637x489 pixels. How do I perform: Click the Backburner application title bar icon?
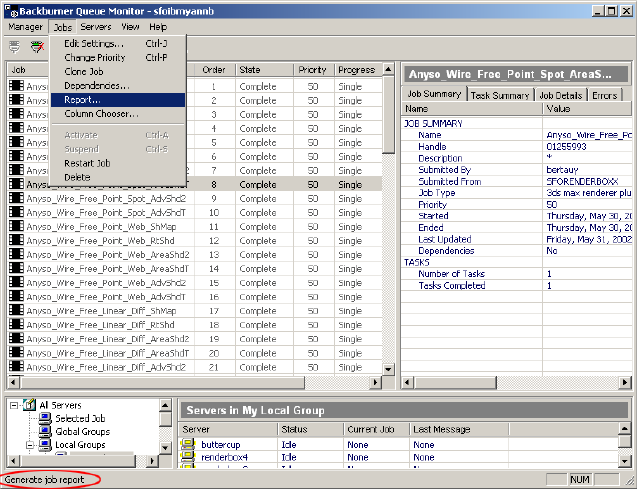[x=11, y=11]
